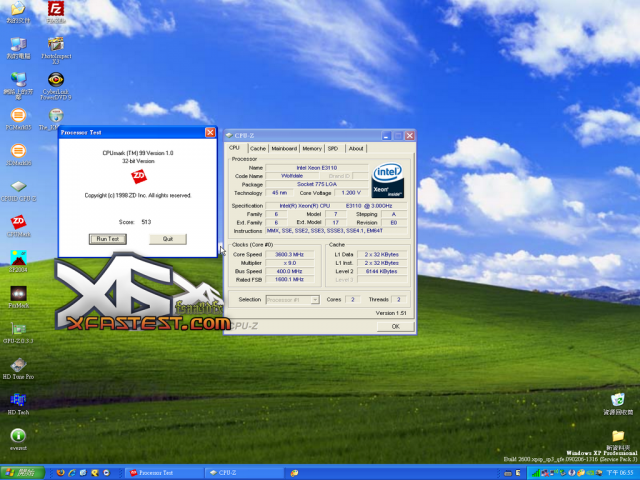Click the Core Voltage value 1.200 V

point(351,193)
